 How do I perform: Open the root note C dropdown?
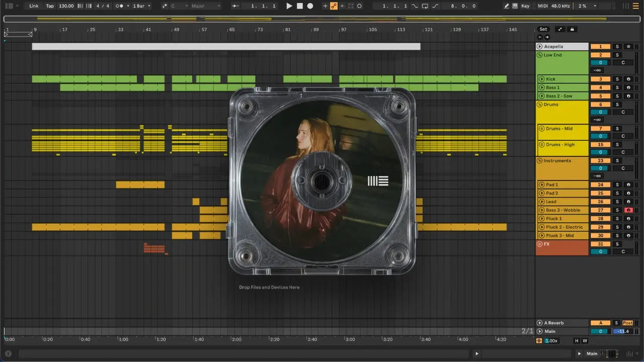(x=179, y=6)
